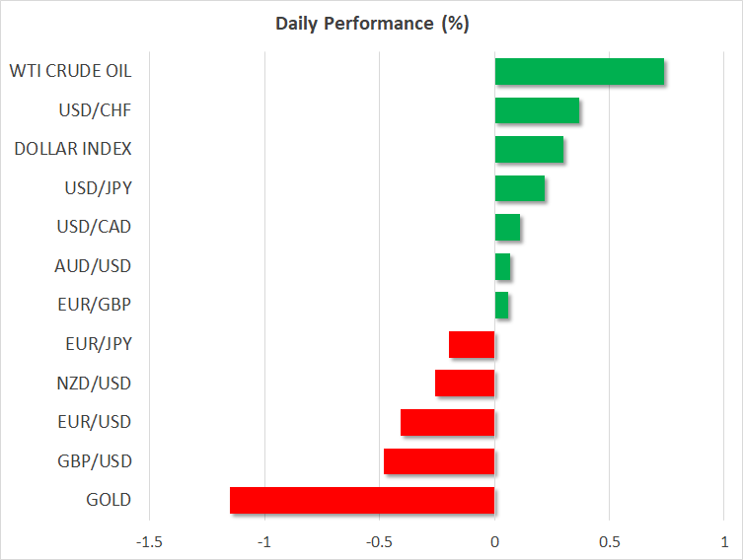This screenshot has width=743, height=560.
Task: Click the WTI CRUDE OIL axis label
Action: pyautogui.click(x=70, y=71)
